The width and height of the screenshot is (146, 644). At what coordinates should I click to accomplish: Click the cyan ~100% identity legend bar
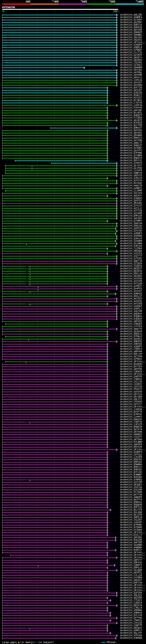click(130, 4)
